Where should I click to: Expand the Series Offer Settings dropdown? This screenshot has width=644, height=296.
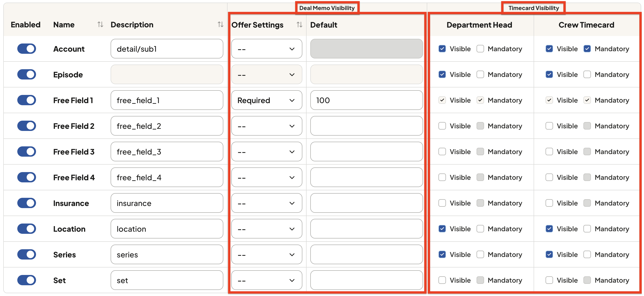(x=267, y=255)
